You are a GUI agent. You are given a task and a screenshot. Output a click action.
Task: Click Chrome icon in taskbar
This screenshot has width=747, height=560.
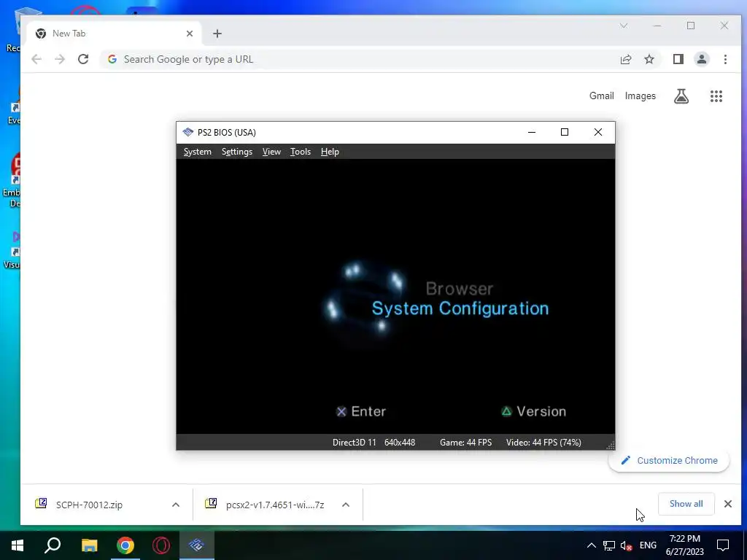tap(125, 545)
